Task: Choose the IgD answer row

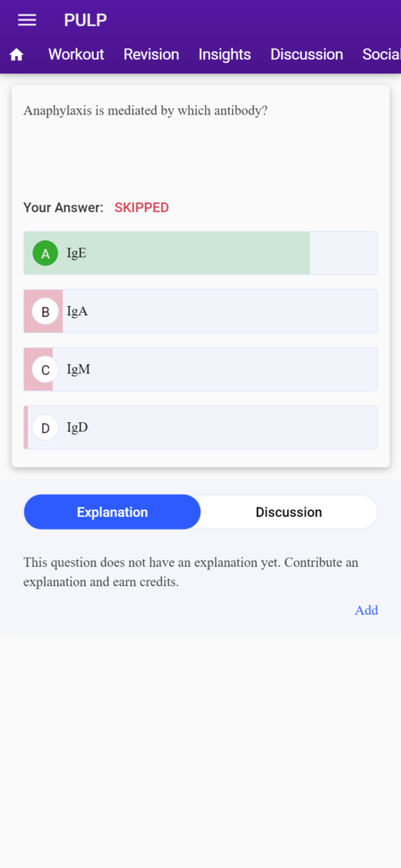Action: (200, 428)
